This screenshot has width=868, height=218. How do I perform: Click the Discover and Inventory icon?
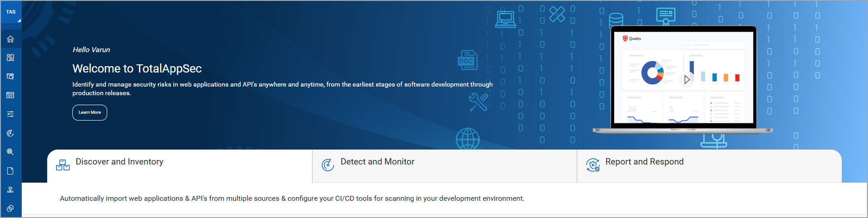(63, 165)
